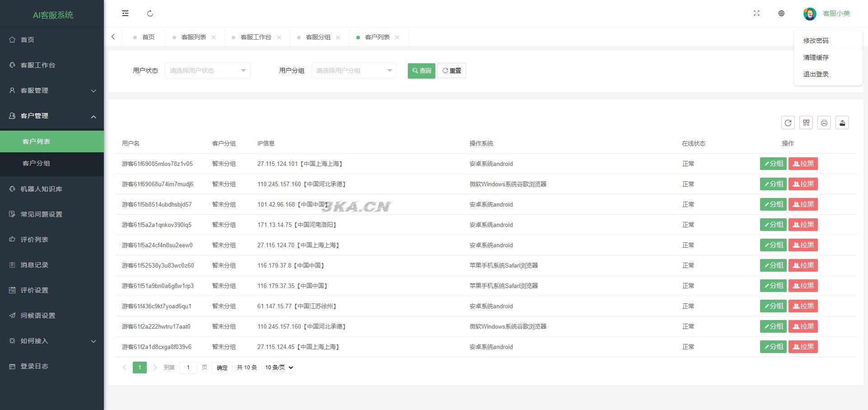Expand the 客服管理 sidebar menu

(52, 90)
